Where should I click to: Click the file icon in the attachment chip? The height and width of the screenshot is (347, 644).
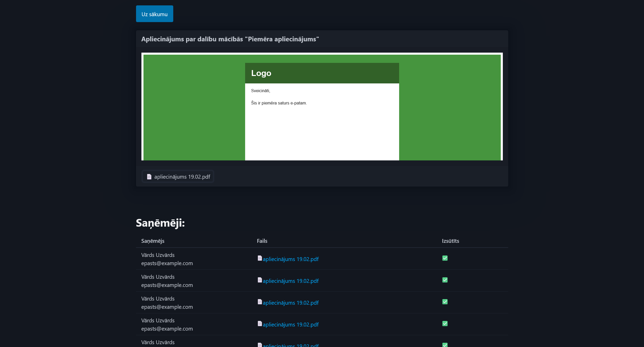149,177
